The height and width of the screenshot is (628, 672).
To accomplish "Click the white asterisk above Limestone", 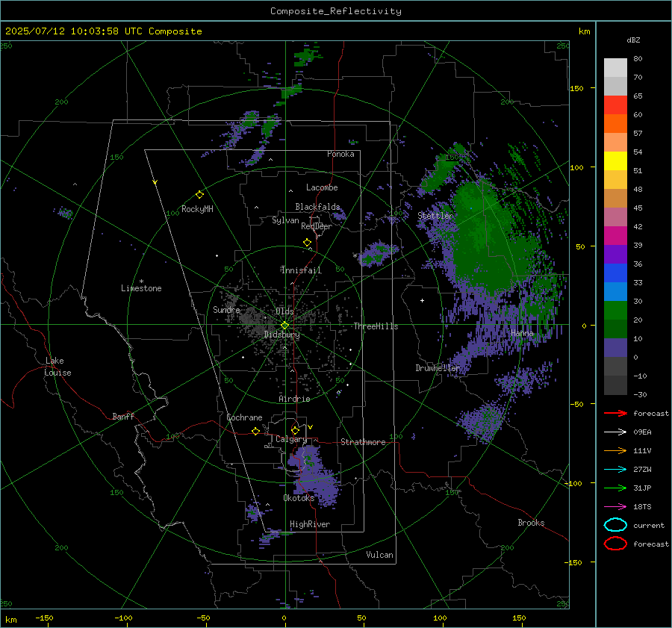I will click(141, 282).
